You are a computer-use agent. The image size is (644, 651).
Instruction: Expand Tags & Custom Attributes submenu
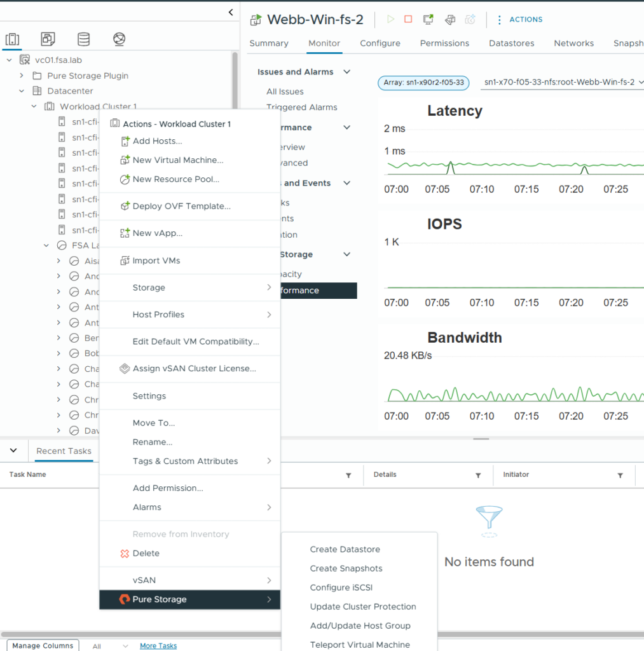[189, 461]
